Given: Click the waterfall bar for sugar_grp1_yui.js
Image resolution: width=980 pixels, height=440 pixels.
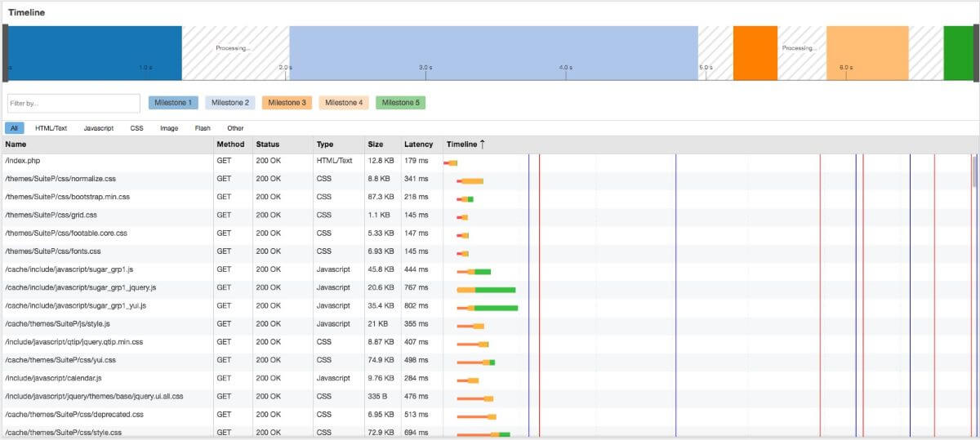Looking at the screenshot, I should (x=488, y=308).
